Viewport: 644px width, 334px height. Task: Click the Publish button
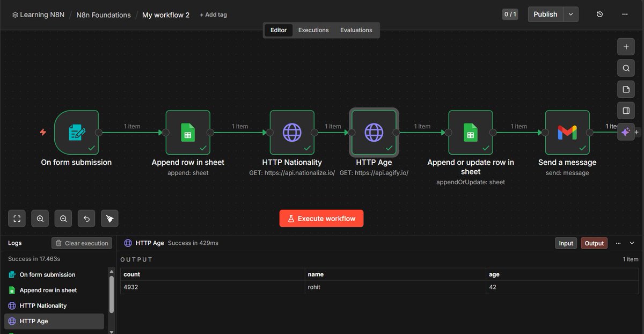coord(546,14)
